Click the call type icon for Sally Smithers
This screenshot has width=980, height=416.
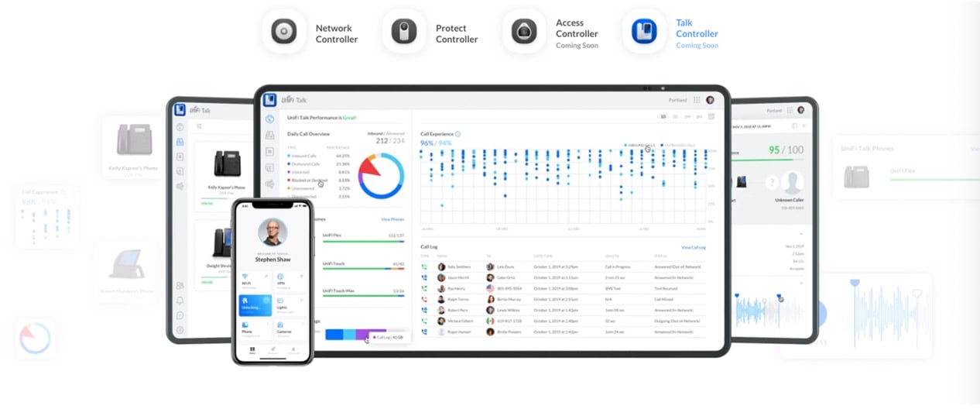tap(424, 266)
